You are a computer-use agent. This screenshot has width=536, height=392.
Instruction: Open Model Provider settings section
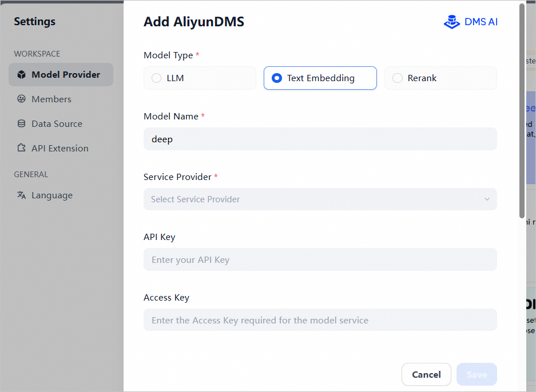click(61, 74)
